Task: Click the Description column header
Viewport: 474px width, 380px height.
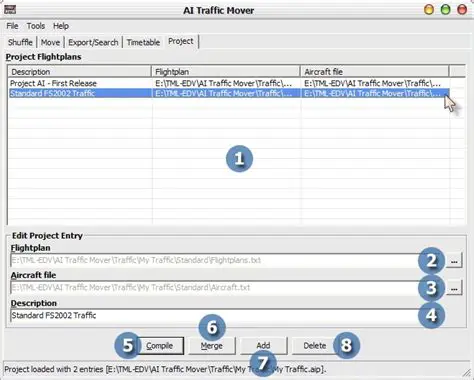Action: click(80, 72)
